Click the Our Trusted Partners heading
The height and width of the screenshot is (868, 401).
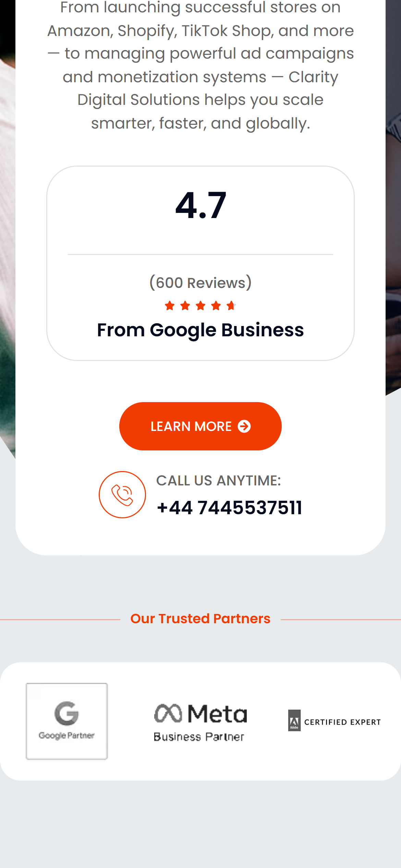[x=200, y=619]
